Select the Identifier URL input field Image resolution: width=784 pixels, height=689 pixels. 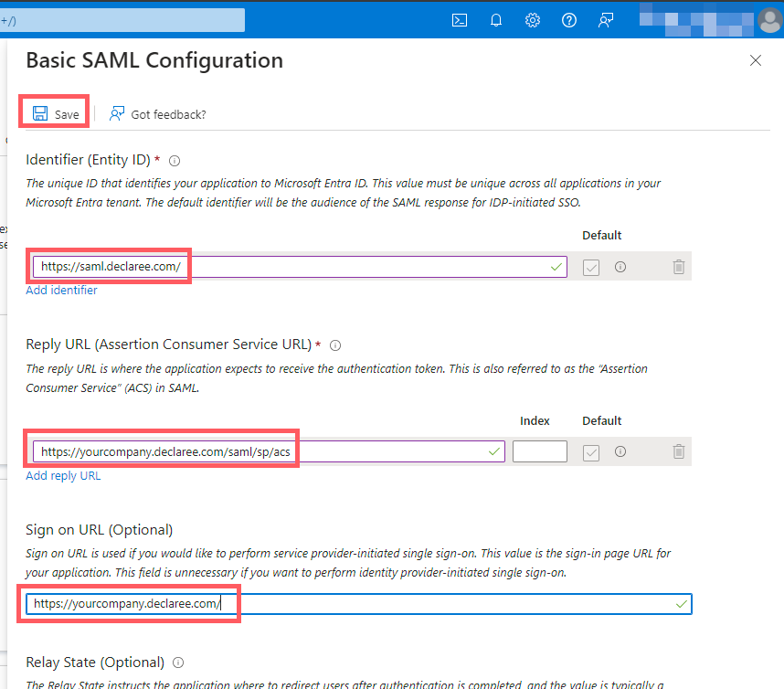(x=274, y=266)
